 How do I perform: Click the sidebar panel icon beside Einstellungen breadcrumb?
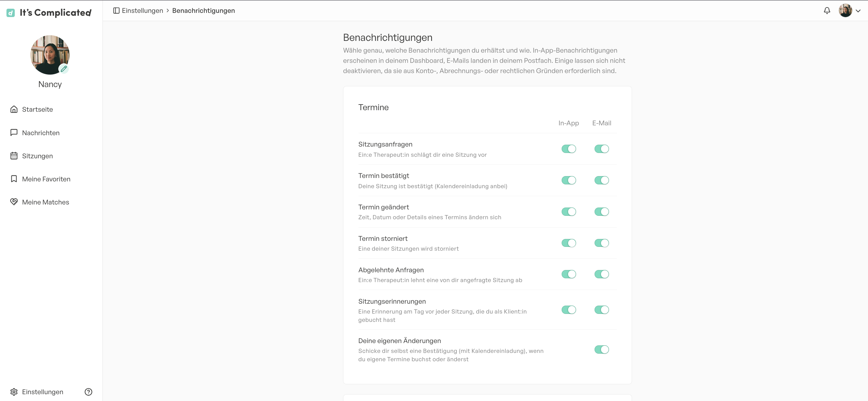116,11
